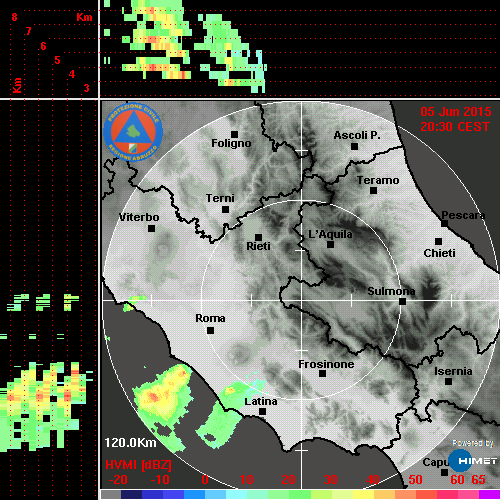This screenshot has height=500, width=500.
Task: Click the -10 dBZ scale value
Action: click(x=160, y=480)
